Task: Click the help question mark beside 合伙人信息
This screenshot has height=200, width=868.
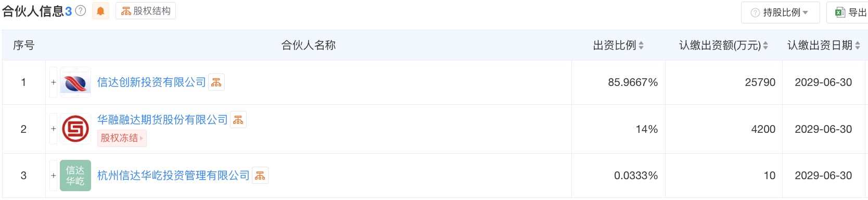Action: tap(80, 11)
